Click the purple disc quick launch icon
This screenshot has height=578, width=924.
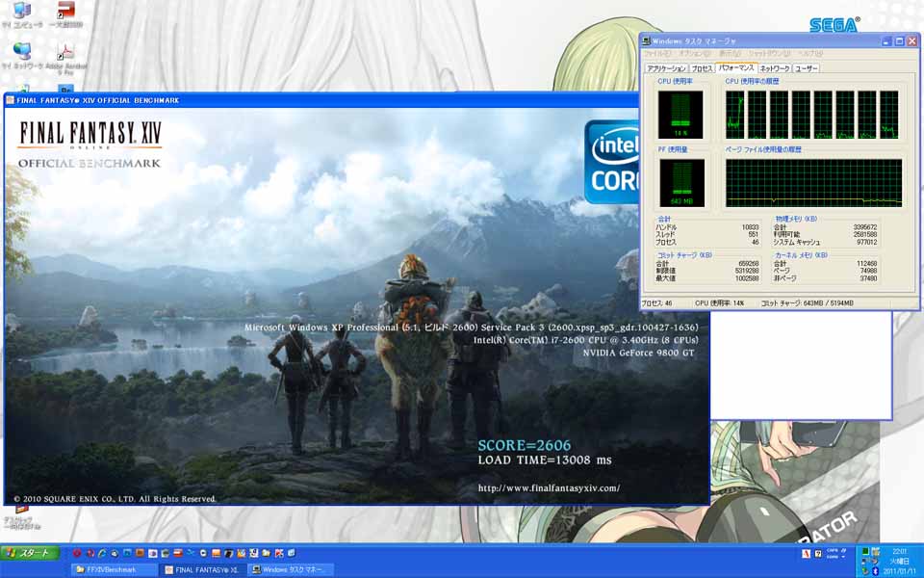(x=153, y=553)
